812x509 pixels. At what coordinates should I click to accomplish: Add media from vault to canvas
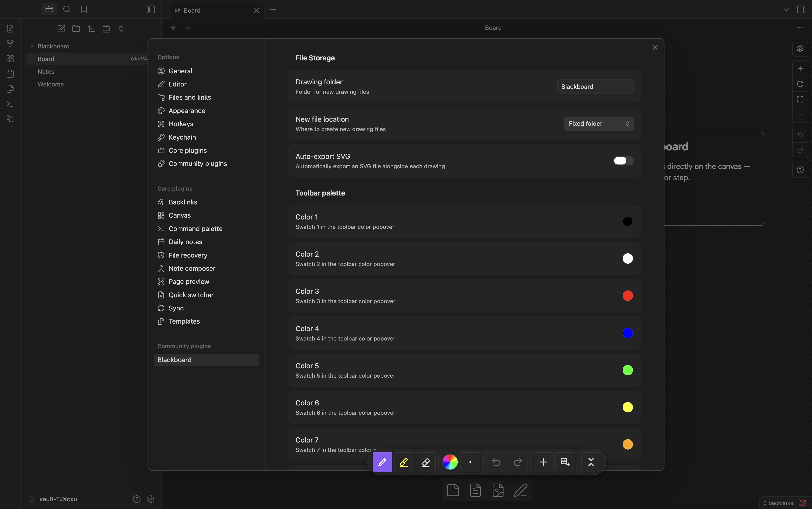498,490
